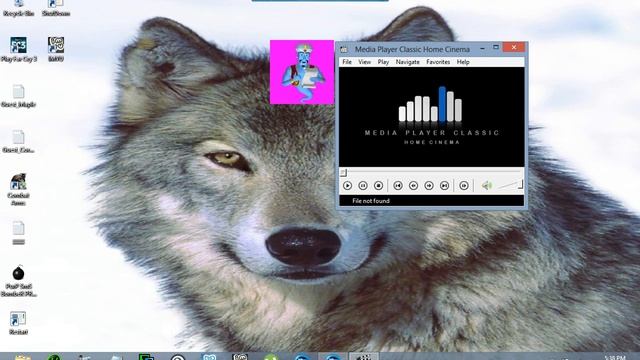640x360 pixels.
Task: Select the desktop shortcut right of Far Cry 3
Action: click(56, 49)
